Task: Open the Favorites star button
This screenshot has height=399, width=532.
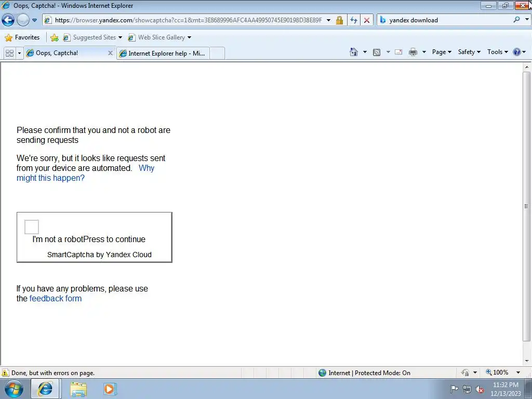Action: 22,37
